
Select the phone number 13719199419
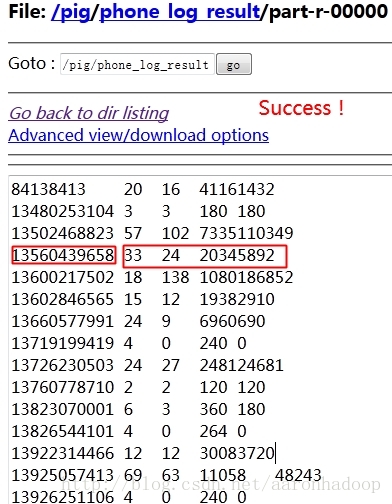[x=63, y=343]
